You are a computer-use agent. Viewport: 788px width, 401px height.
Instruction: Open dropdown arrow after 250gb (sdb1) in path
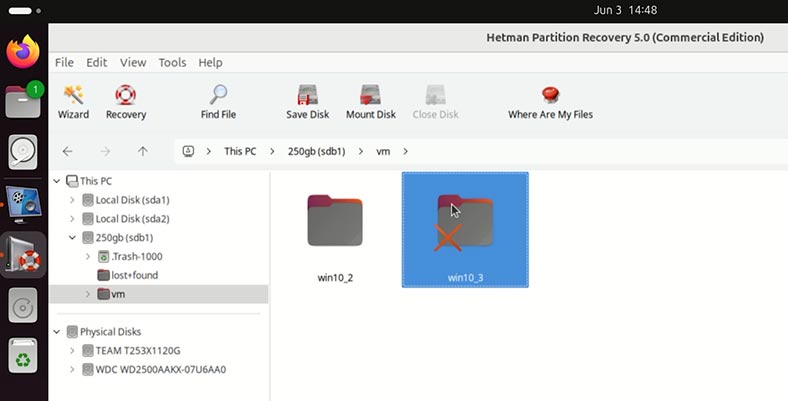coord(361,151)
